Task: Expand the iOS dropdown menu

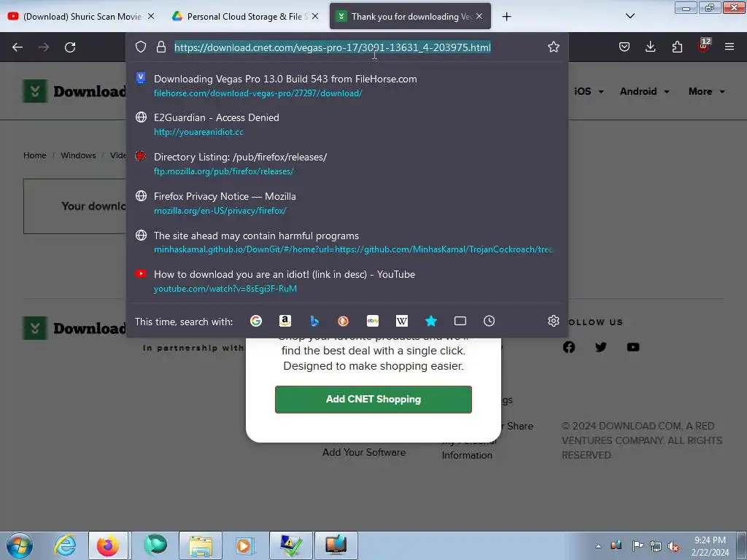Action: [589, 91]
